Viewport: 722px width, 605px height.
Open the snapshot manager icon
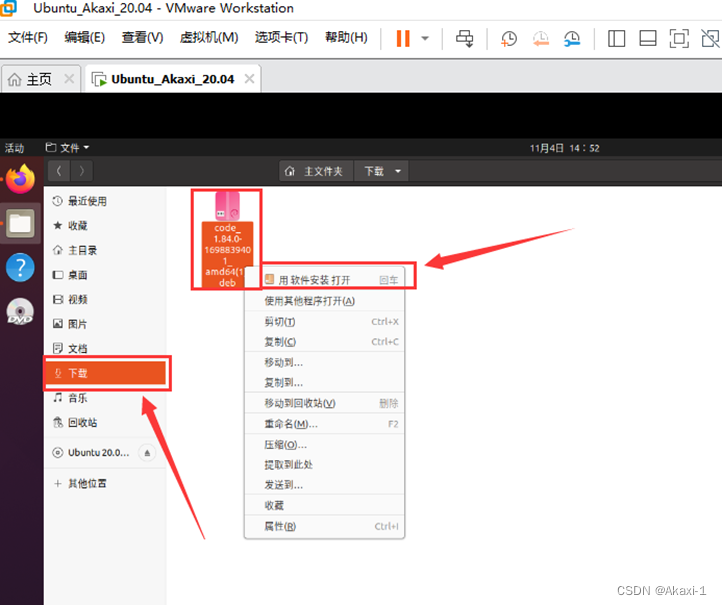click(572, 39)
